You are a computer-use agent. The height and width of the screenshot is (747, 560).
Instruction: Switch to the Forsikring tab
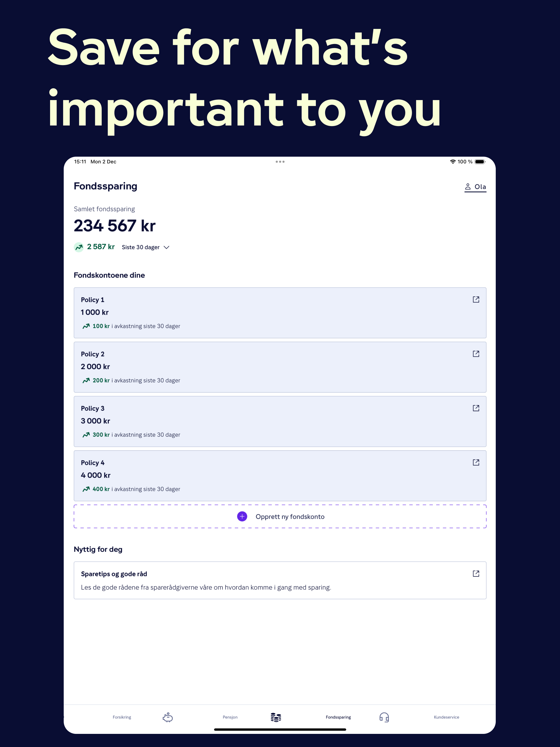[122, 717]
